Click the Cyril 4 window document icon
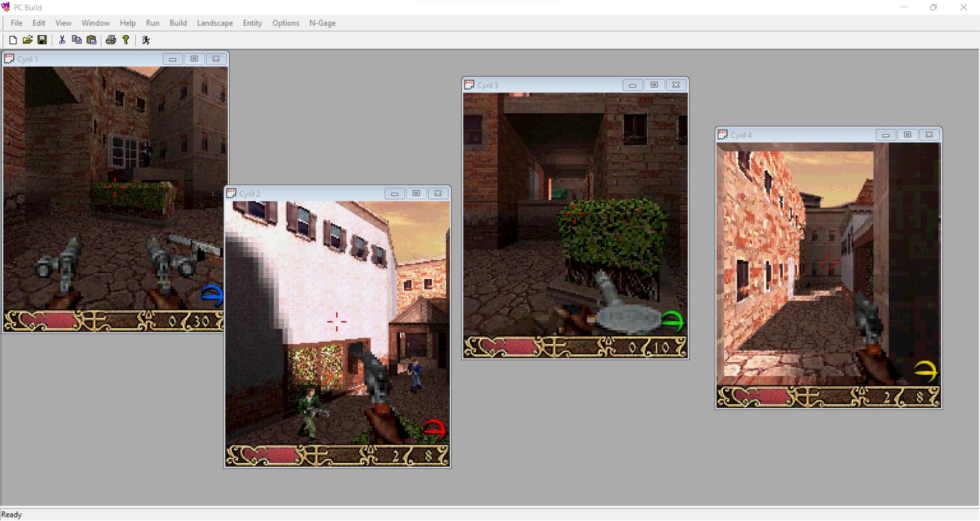The image size is (980, 521). (x=723, y=135)
